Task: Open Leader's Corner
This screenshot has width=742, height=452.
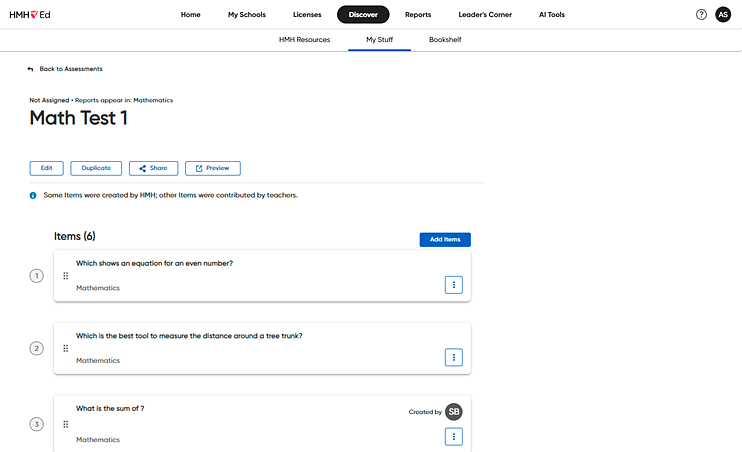Action: pos(485,15)
